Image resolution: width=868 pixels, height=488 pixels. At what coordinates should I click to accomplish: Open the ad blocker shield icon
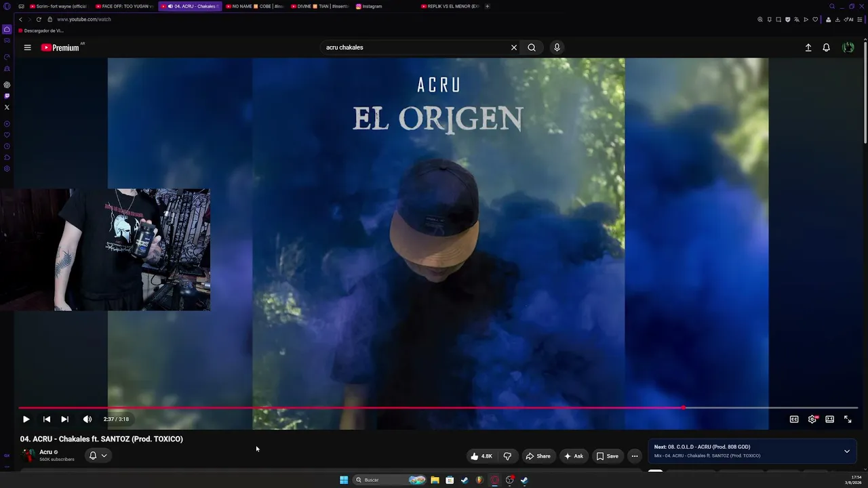[787, 20]
